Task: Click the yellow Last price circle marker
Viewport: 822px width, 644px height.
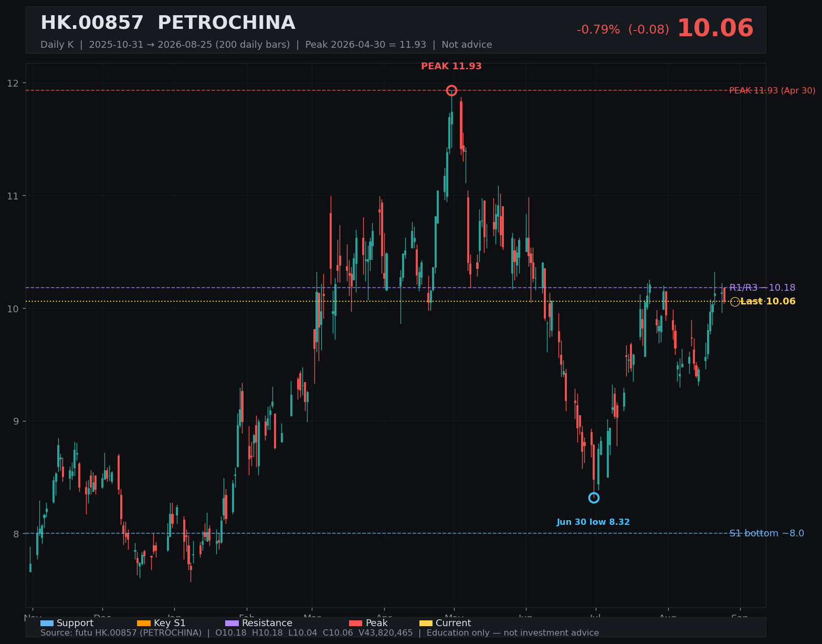Action: tap(735, 301)
